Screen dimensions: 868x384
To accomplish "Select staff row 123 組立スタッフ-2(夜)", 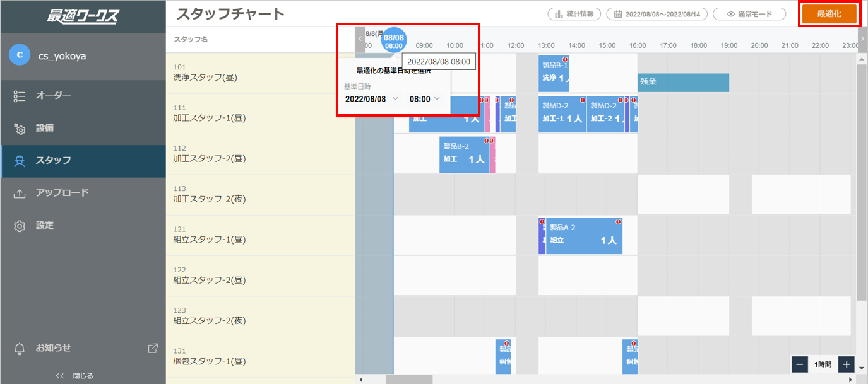I will (261, 317).
